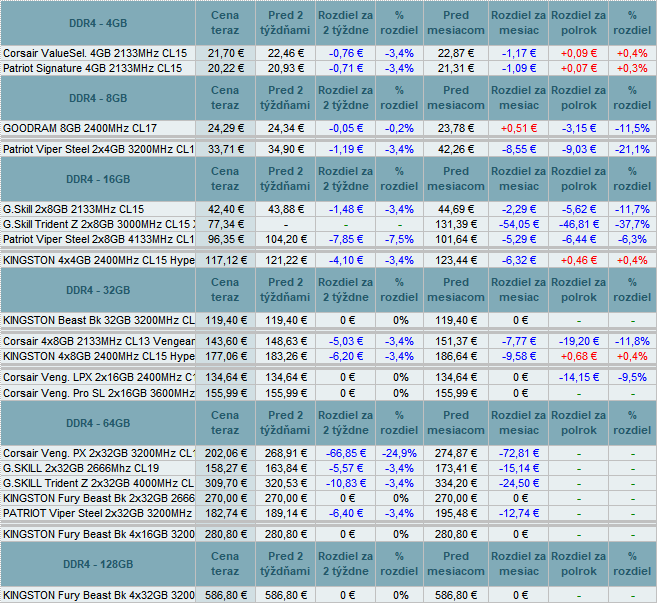Click the current price 20,22 €

pos(226,68)
